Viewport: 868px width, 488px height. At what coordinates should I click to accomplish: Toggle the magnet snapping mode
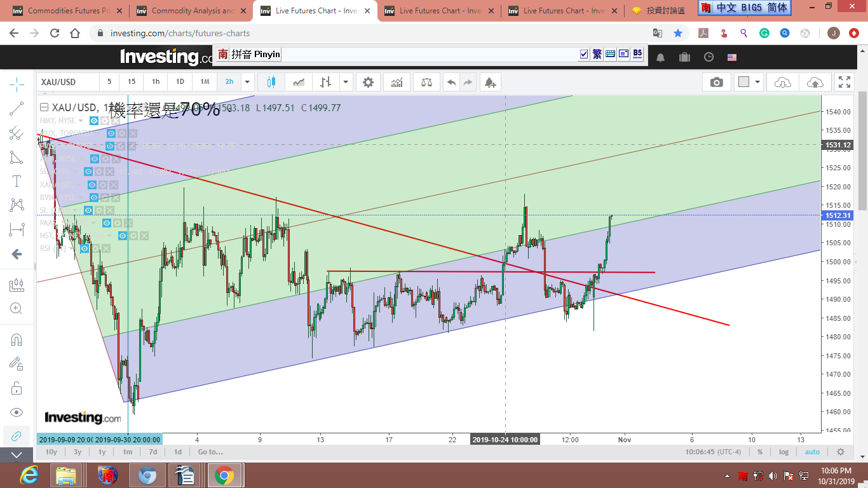(x=17, y=339)
